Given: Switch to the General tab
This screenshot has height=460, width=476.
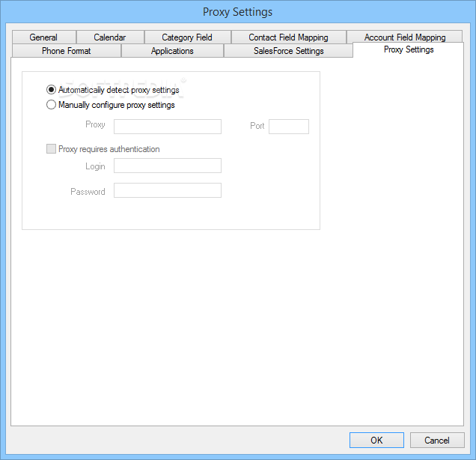Looking at the screenshot, I should (x=43, y=37).
